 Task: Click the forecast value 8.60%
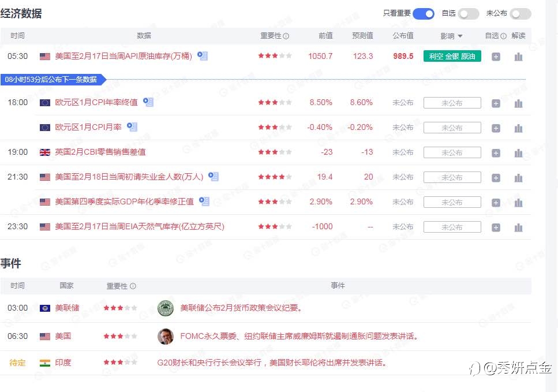click(x=361, y=103)
